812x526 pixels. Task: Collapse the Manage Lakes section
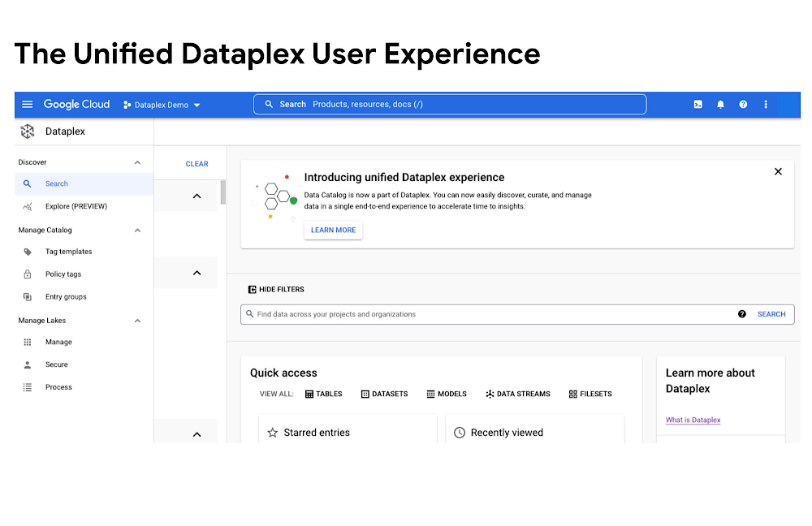click(137, 321)
